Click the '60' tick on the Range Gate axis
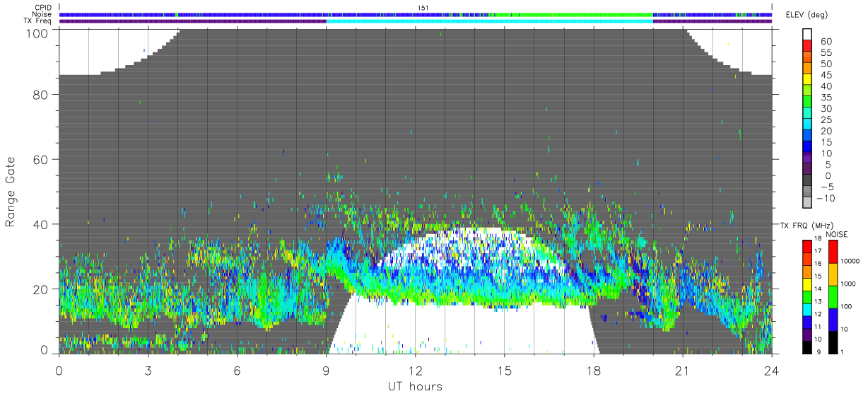The height and width of the screenshot is (401, 868). 40,158
